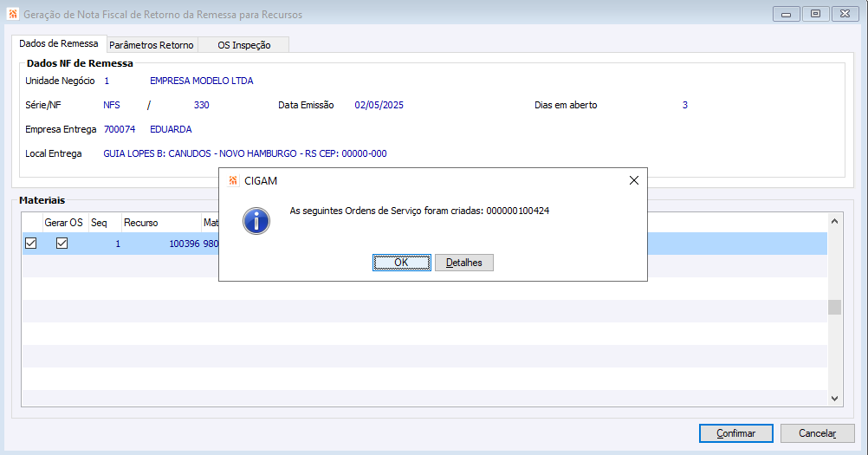
Task: Click the message text with order 000000100424
Action: tap(419, 211)
